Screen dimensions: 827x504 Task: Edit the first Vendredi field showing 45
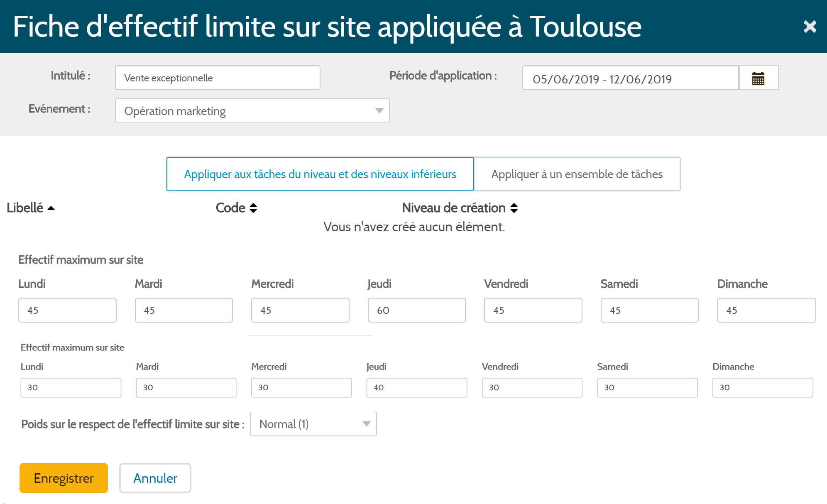533,310
